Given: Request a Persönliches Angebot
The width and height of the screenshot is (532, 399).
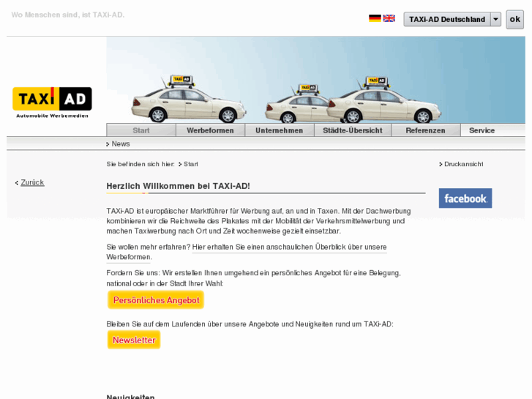Looking at the screenshot, I should (x=156, y=300).
